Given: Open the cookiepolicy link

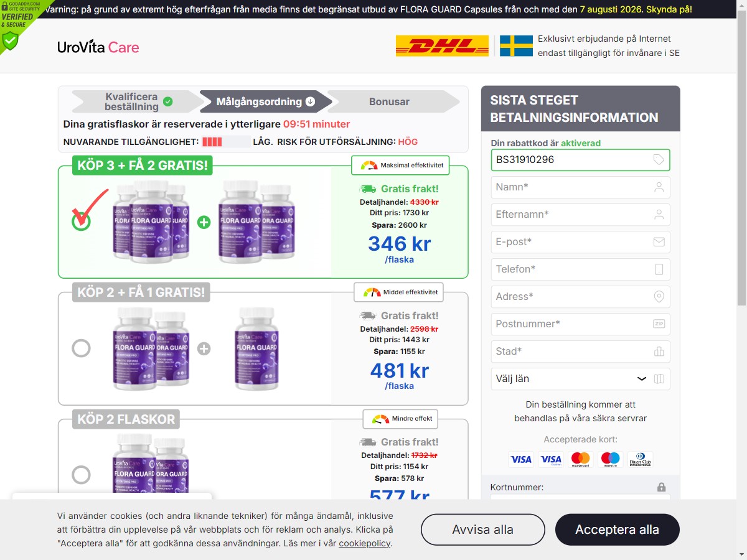Looking at the screenshot, I should click(365, 543).
